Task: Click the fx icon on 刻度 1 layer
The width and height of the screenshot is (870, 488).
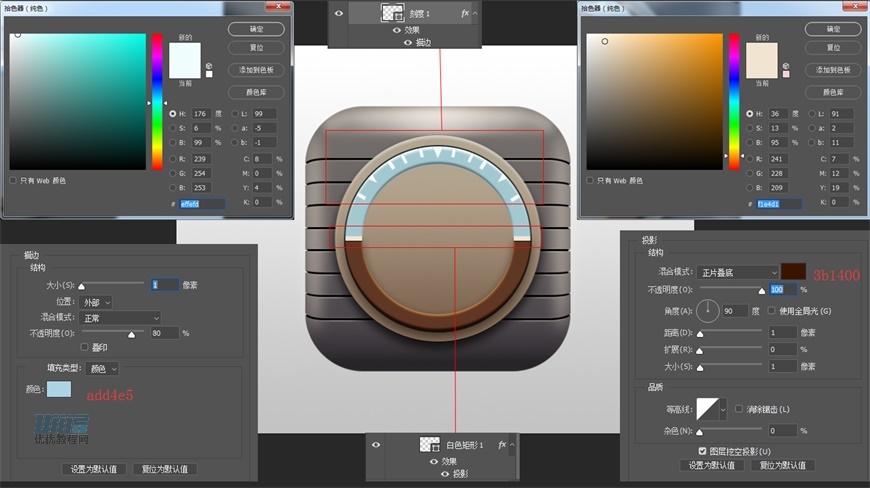Action: [x=465, y=14]
